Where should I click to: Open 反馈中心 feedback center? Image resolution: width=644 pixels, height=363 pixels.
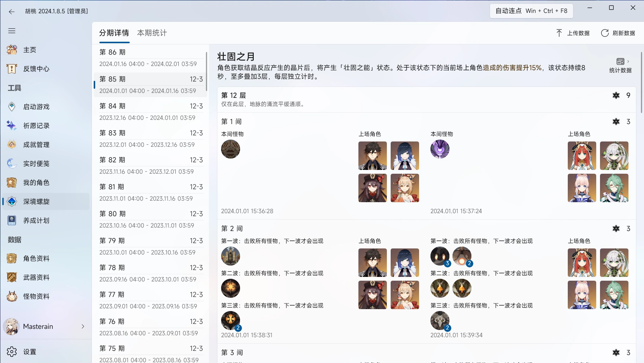click(x=46, y=69)
